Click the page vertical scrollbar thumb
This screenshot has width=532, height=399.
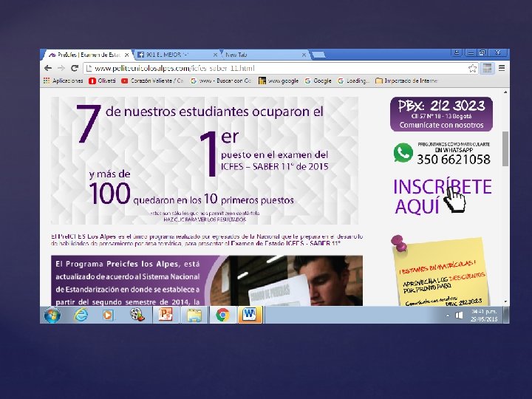505,149
